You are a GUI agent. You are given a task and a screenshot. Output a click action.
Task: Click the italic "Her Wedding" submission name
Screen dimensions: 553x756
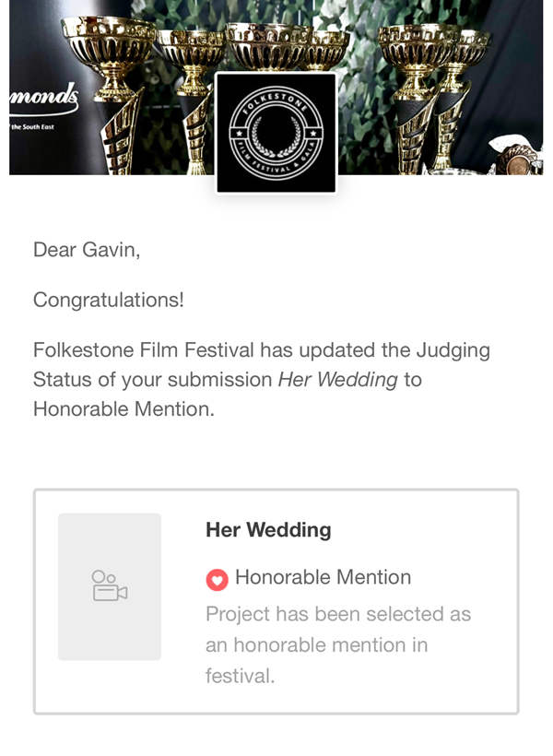(338, 379)
